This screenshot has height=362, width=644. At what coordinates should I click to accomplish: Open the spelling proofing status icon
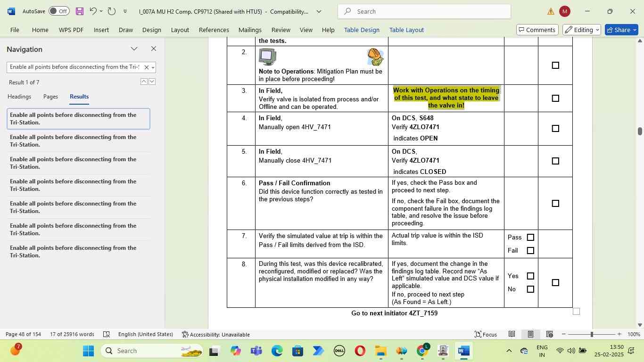pos(107,335)
